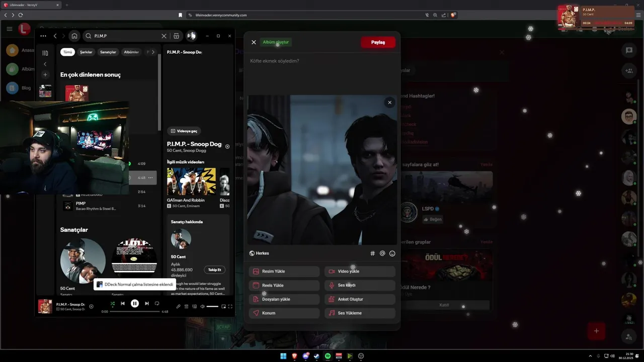Click the red plus floating button
Viewport: 644px width, 362px height.
point(596,331)
